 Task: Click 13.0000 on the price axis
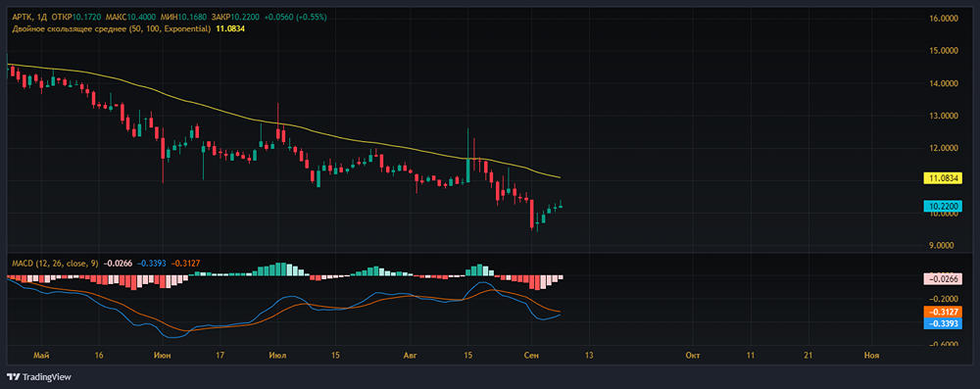pos(944,116)
